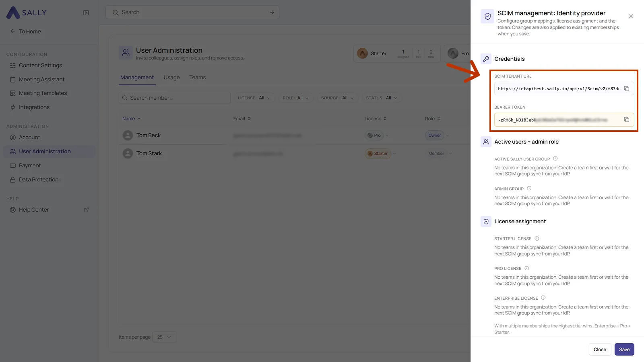Image resolution: width=644 pixels, height=362 pixels.
Task: Click info icon next to Pro License
Action: [527, 268]
